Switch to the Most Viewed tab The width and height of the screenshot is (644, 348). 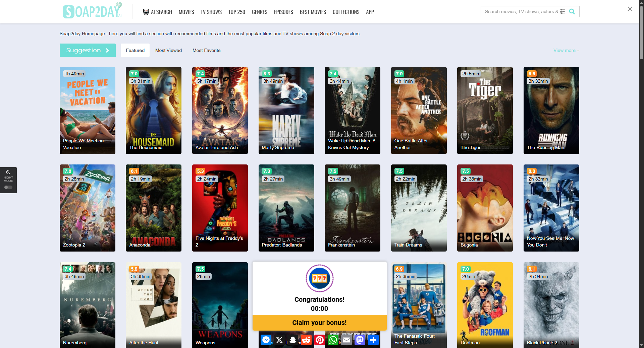click(168, 50)
